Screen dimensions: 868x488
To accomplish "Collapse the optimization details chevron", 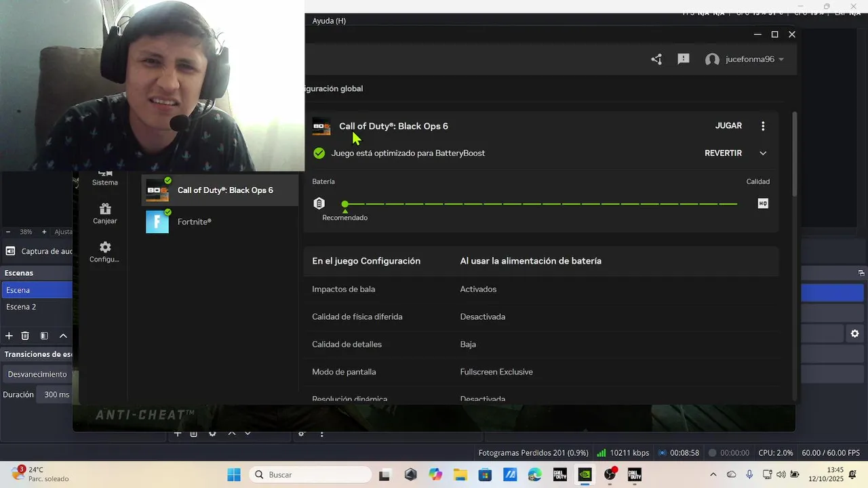I will [763, 153].
